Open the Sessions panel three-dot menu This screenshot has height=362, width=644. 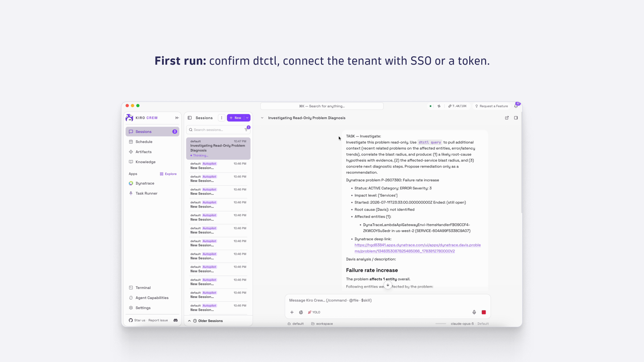[x=221, y=118]
